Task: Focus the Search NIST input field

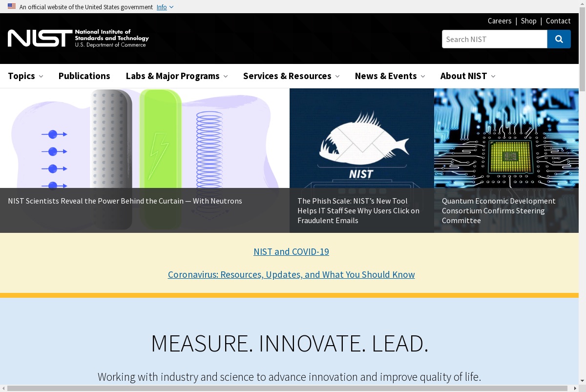Action: pyautogui.click(x=495, y=39)
